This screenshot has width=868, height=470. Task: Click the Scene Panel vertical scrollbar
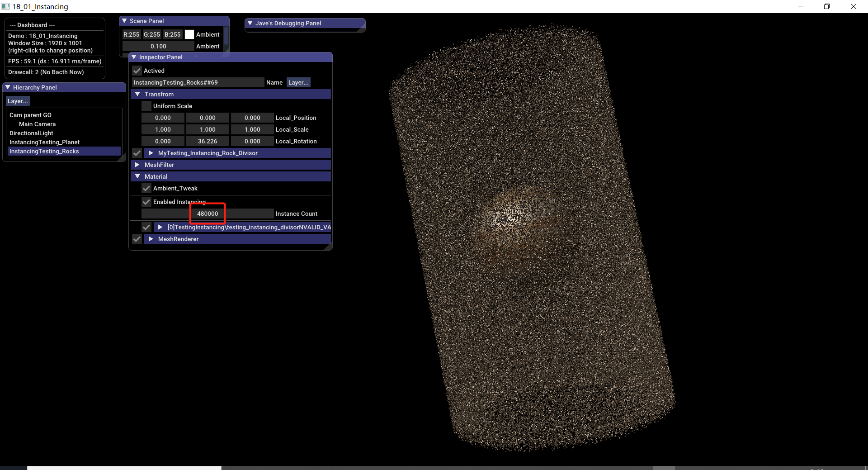(x=226, y=36)
